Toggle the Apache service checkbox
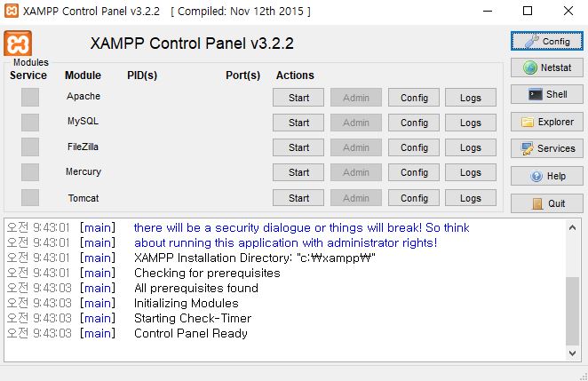Viewport: 588px width, 381px height. pyautogui.click(x=30, y=98)
